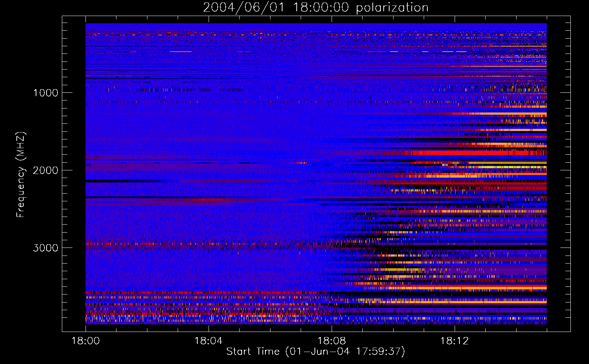Click the "18:12" time tick label
Viewport: 589px width, 364px height.
click(454, 341)
